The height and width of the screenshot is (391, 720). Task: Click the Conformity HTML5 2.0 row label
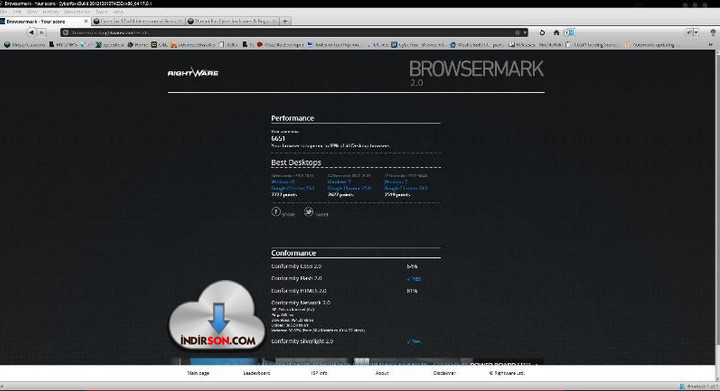pos(299,291)
